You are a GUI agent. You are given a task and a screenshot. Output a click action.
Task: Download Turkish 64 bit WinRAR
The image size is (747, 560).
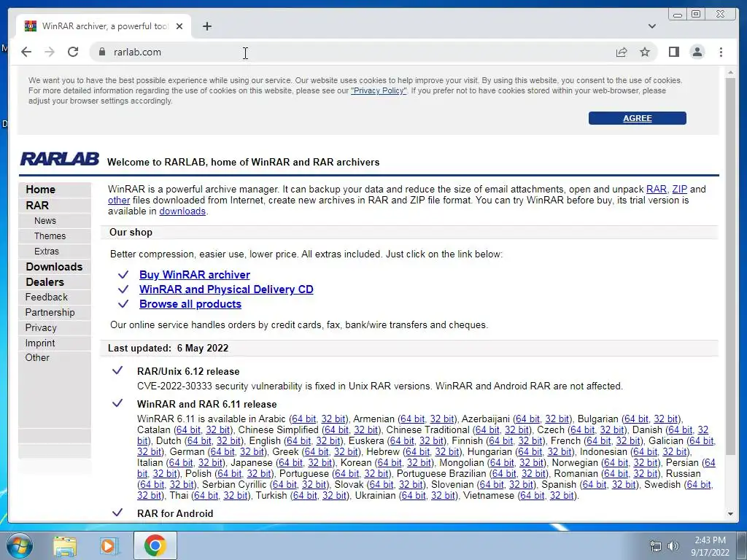point(305,496)
